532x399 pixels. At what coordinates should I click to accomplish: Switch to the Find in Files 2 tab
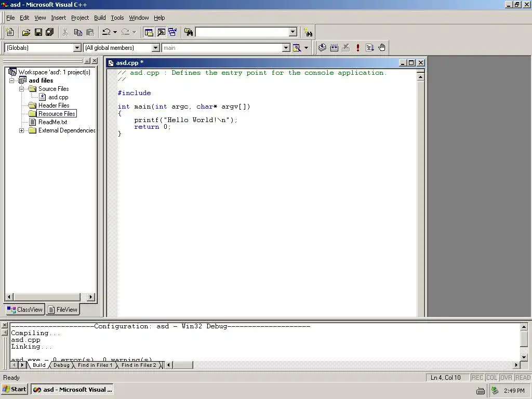coord(139,365)
